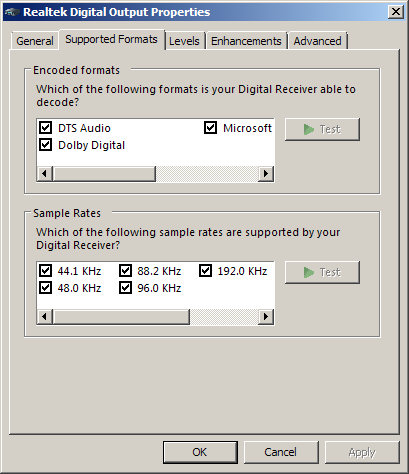Open the Levels tab
This screenshot has width=409, height=474.
tap(184, 41)
